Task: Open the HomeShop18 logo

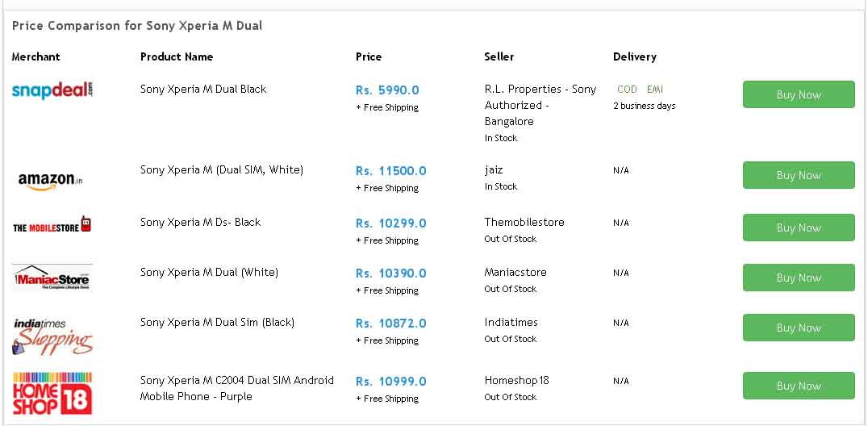Action: tap(52, 393)
